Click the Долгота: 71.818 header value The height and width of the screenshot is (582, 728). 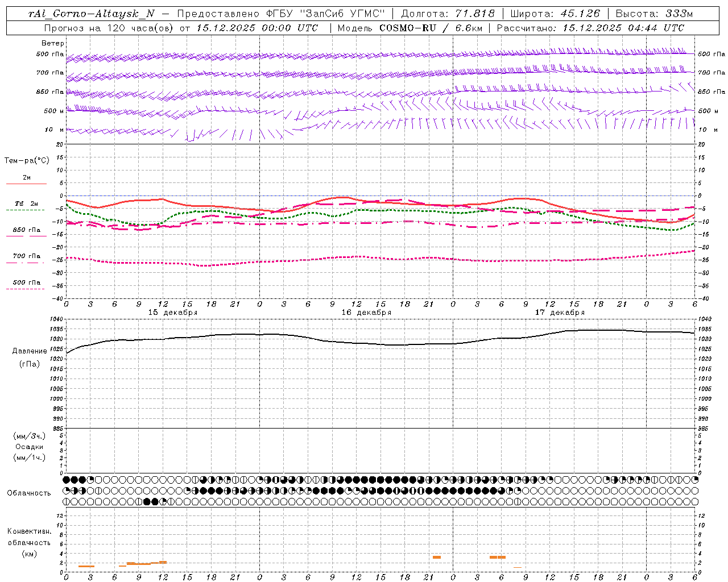pos(448,14)
